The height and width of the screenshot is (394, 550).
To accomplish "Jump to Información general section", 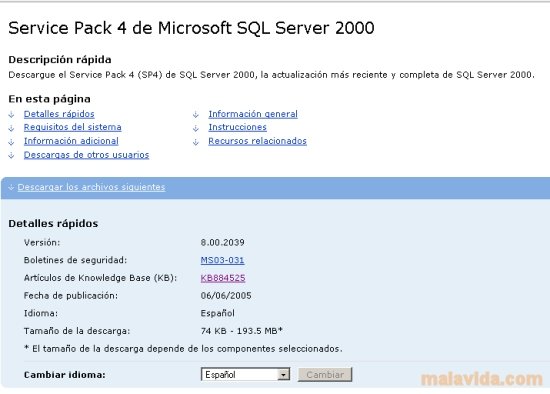I will [x=253, y=114].
